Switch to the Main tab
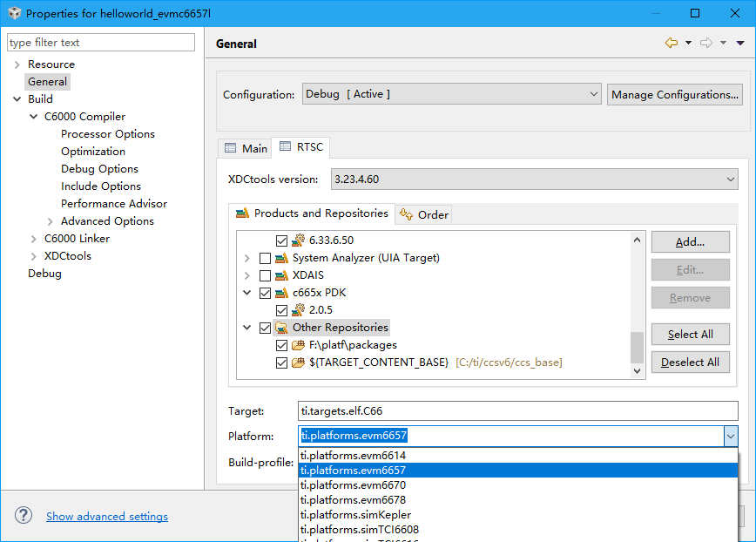756x542 pixels. [246, 149]
